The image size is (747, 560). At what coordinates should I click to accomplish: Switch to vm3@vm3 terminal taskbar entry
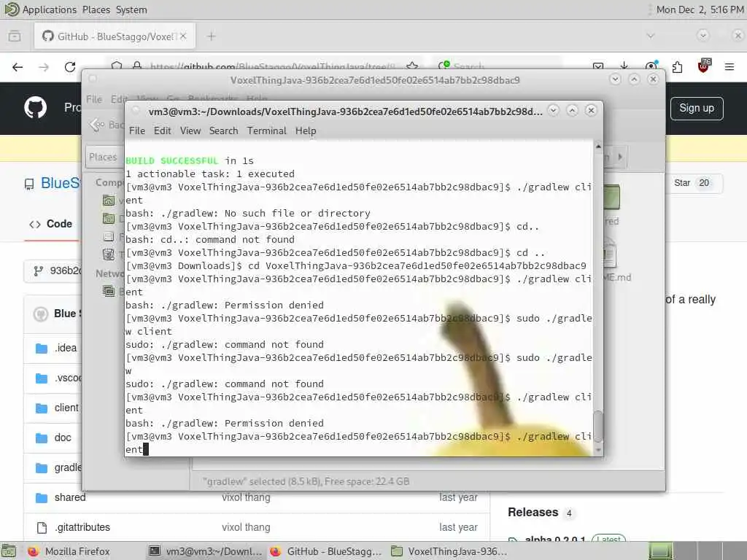coord(205,551)
